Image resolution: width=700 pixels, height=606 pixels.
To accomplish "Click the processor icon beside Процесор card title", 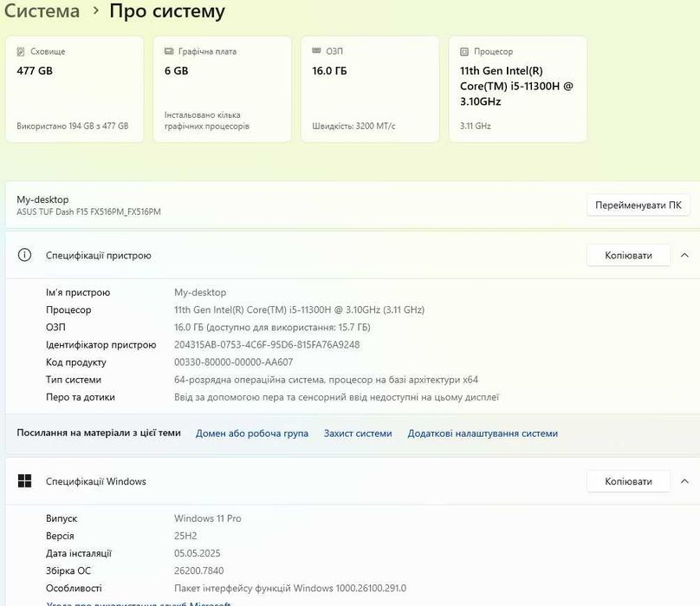I will pos(464,52).
